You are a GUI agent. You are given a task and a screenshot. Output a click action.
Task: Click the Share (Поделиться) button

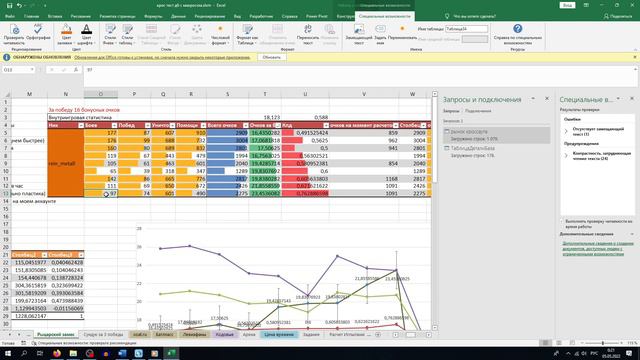(x=618, y=16)
